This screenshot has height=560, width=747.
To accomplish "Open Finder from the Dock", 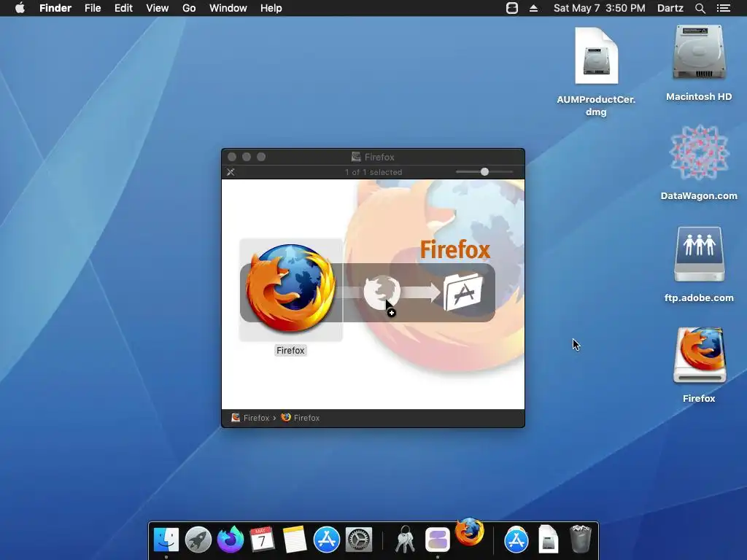I will [166, 540].
